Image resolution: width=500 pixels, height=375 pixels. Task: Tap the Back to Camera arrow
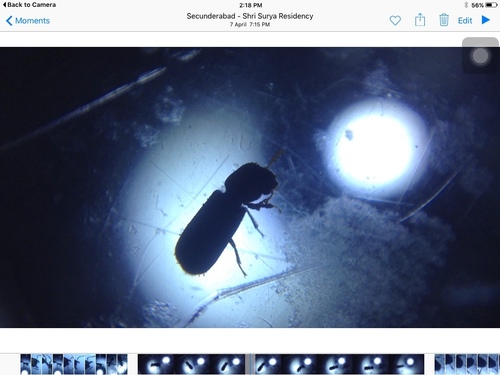[4, 5]
